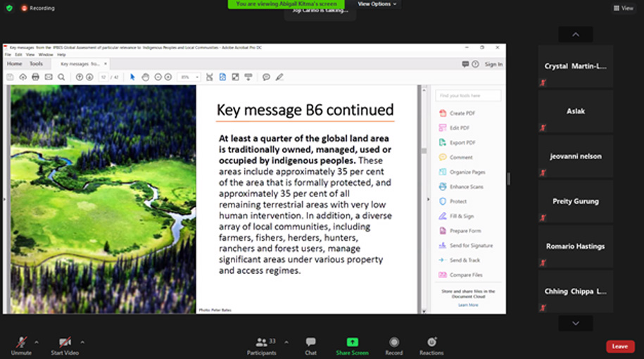Screen dimensions: 644x359
Task: Click the full screen mode icon
Action: tap(235, 77)
